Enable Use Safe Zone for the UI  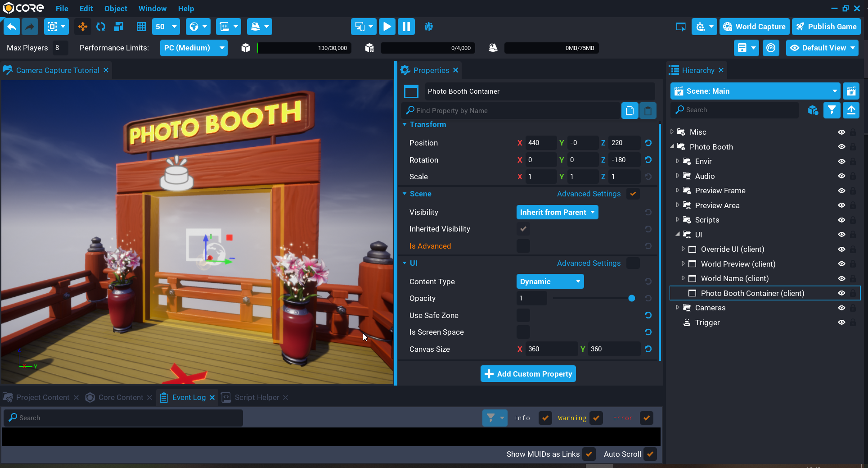coord(523,315)
